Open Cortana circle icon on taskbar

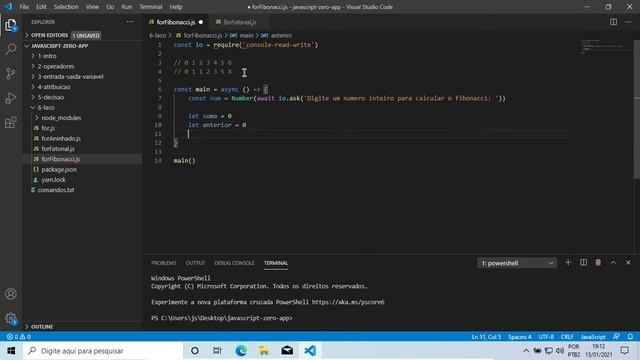[x=195, y=351]
